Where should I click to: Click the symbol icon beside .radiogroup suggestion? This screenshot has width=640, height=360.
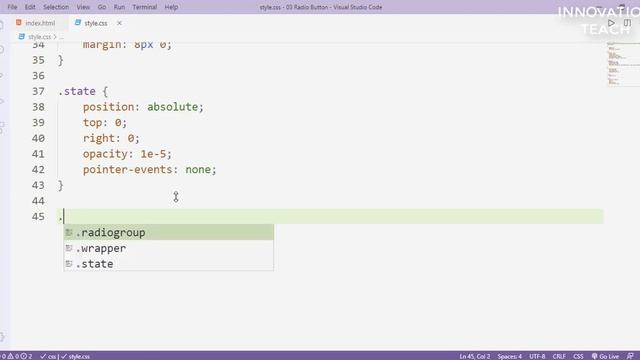[x=69, y=233]
